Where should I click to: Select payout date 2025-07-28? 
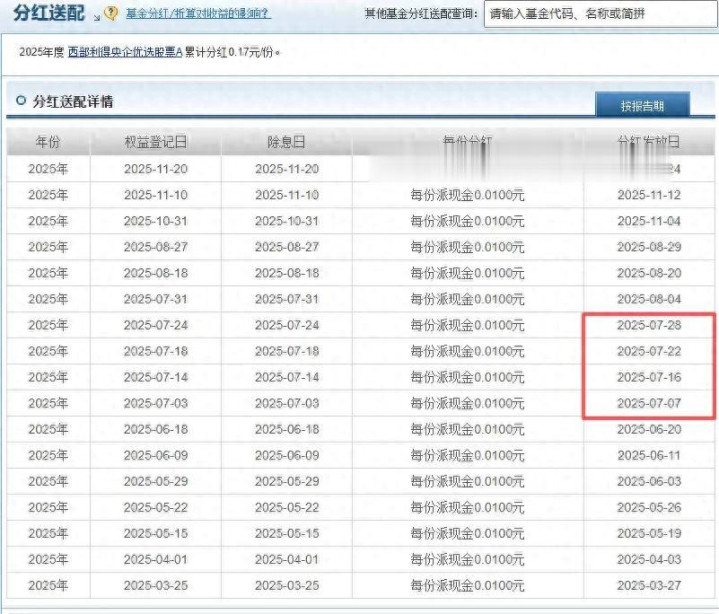[649, 326]
